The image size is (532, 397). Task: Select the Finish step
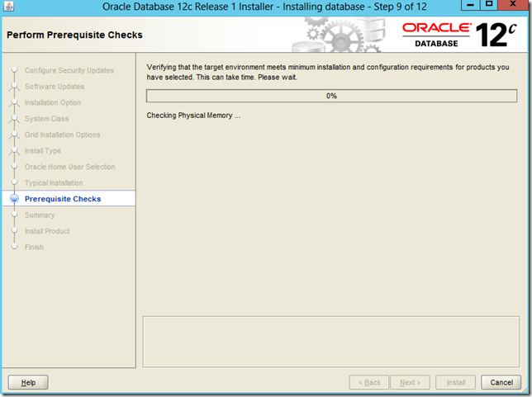[34, 247]
